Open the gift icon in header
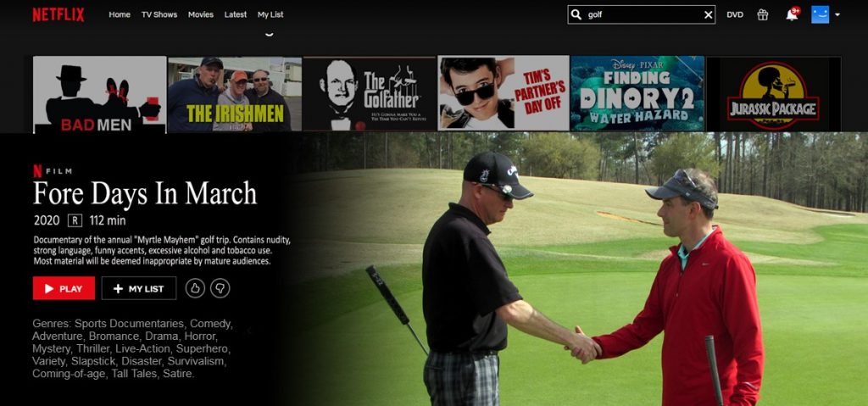 [x=763, y=14]
